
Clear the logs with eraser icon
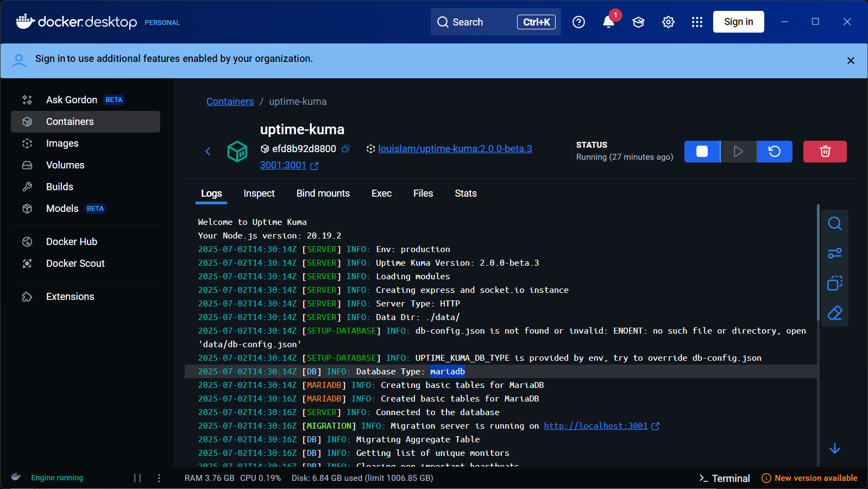point(834,313)
